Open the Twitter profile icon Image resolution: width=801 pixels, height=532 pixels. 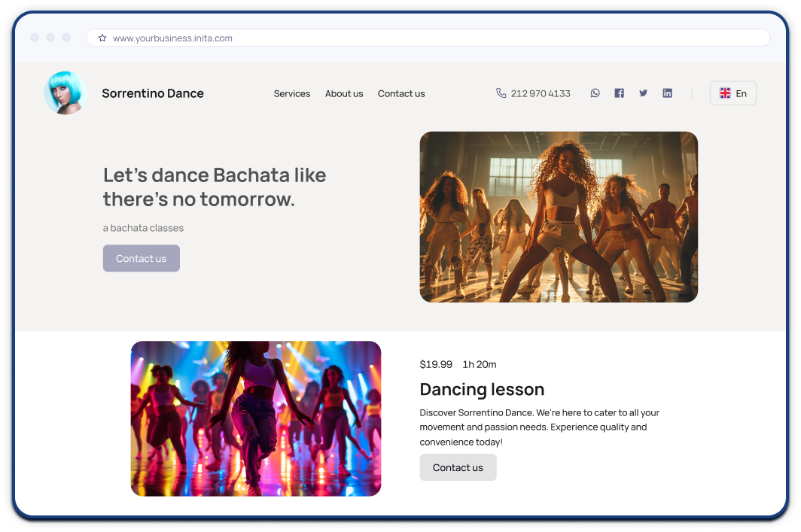(643, 93)
